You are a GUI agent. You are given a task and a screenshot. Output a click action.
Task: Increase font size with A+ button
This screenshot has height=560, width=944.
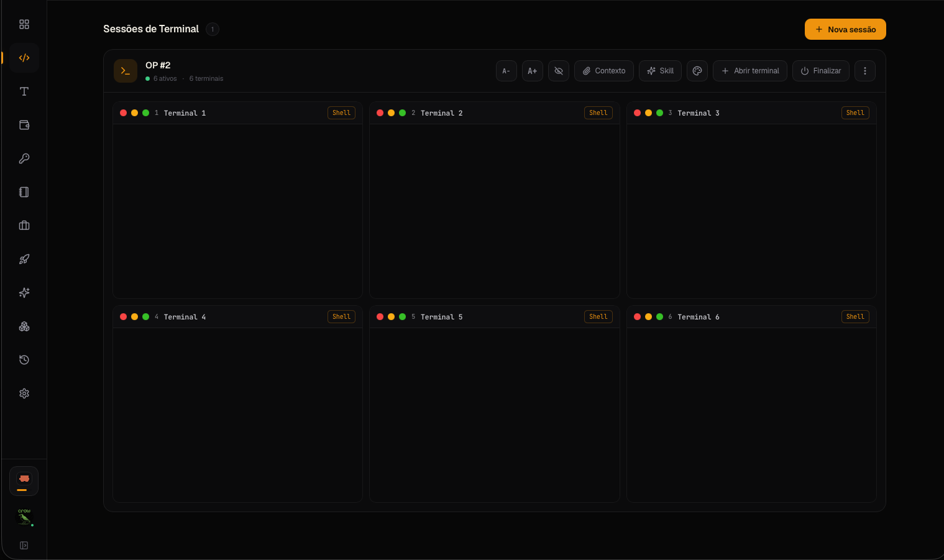click(533, 71)
